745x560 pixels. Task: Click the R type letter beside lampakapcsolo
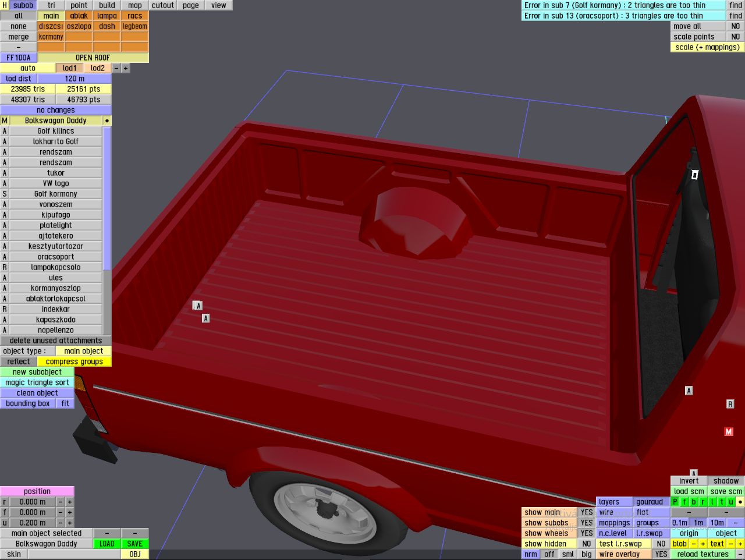point(5,267)
